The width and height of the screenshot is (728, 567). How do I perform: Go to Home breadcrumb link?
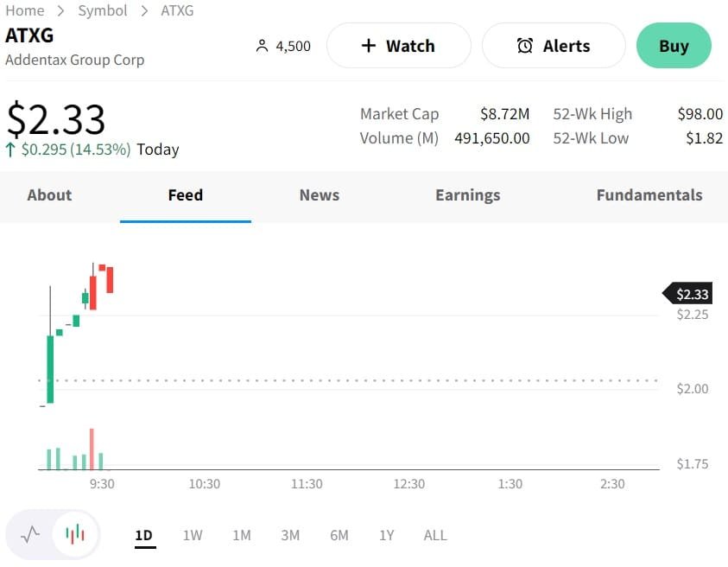tap(25, 10)
